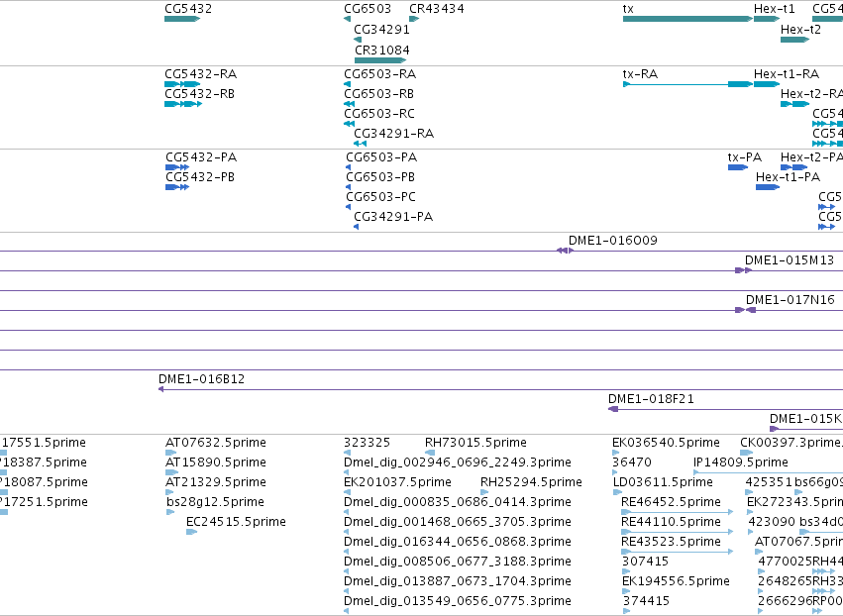Open BAC clone DME1-016B12

202,379
